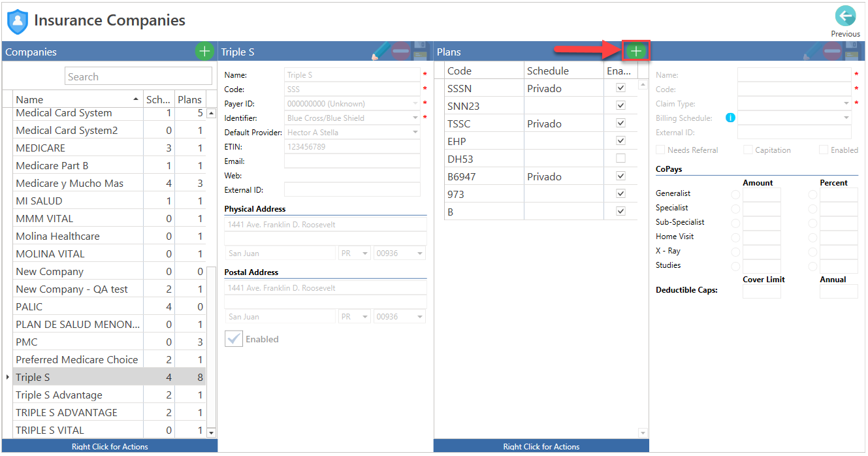Check the Capitation checkbox
Image resolution: width=868 pixels, height=456 pixels.
(x=748, y=150)
